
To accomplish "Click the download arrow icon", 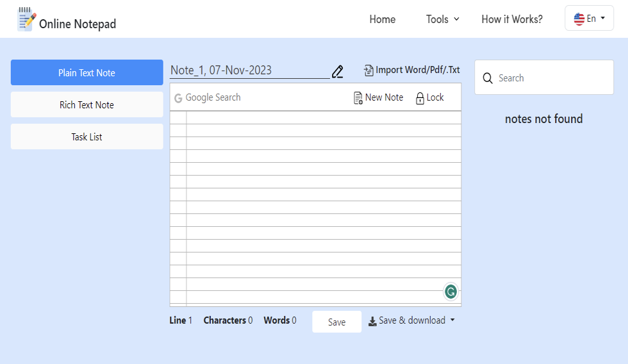I will (x=372, y=321).
